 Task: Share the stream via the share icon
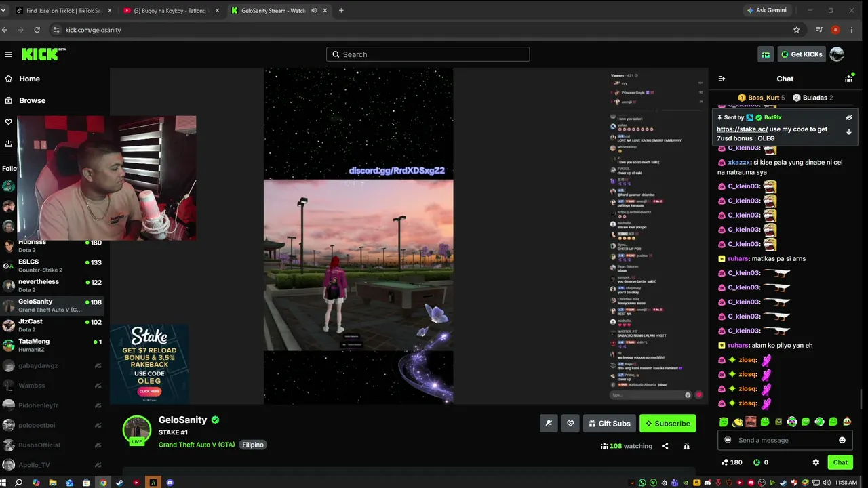[665, 446]
